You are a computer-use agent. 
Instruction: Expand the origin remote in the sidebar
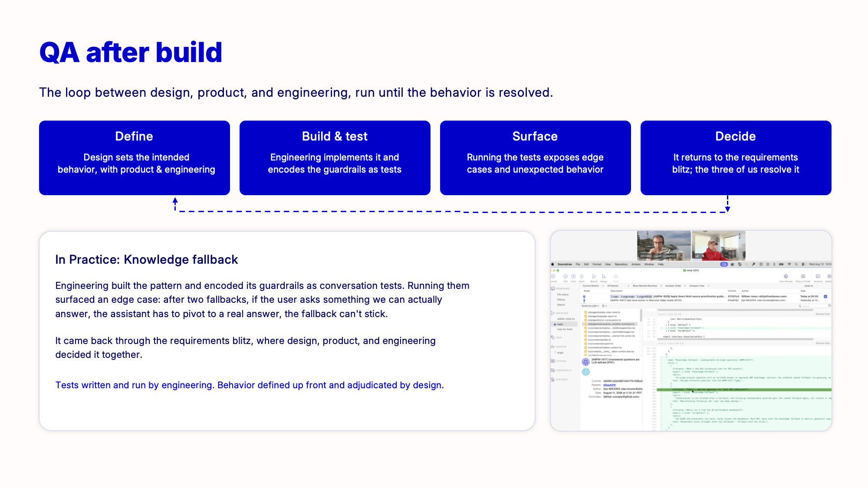(555, 352)
